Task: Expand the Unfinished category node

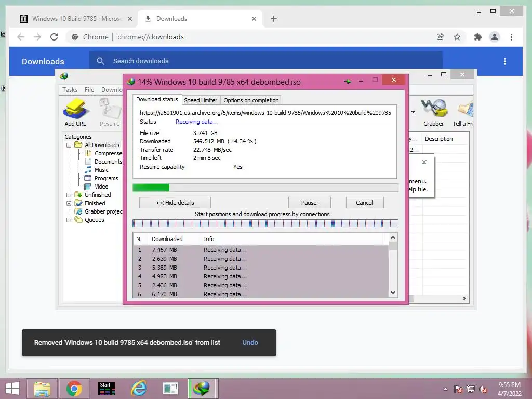Action: pos(69,195)
